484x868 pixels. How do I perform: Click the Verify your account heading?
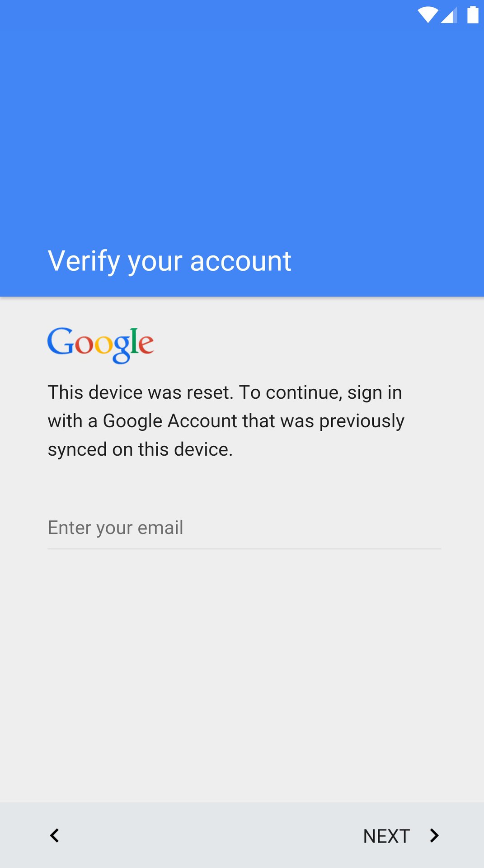(169, 261)
